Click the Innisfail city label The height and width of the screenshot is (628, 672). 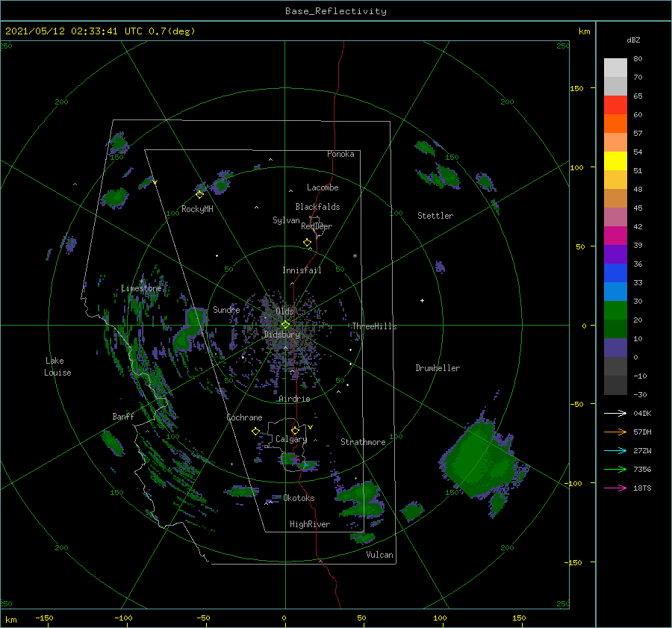(302, 270)
